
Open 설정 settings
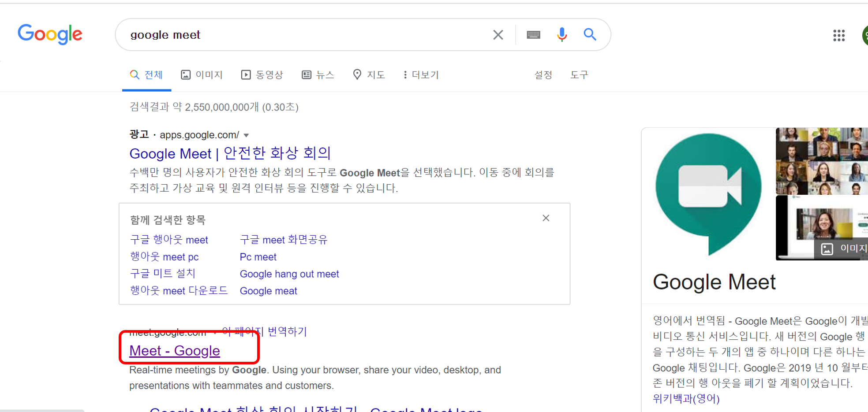[543, 75]
